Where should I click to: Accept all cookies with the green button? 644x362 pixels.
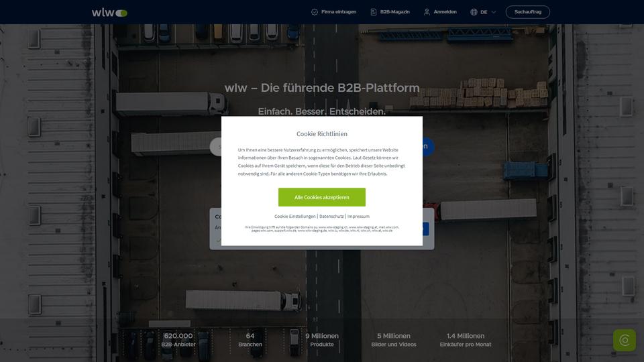(x=321, y=197)
